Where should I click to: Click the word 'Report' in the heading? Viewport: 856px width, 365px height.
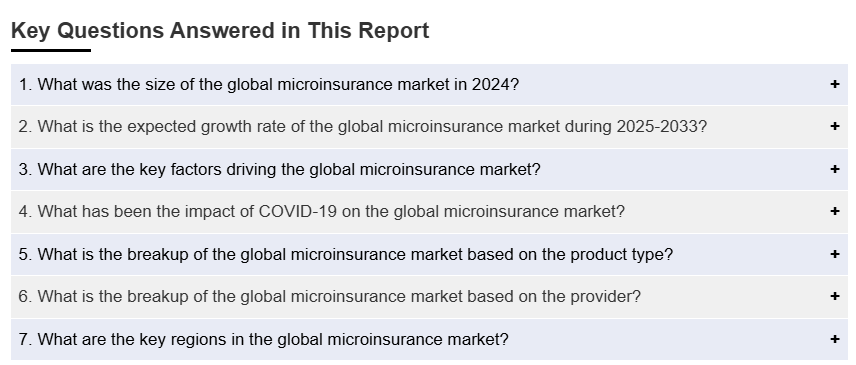394,31
